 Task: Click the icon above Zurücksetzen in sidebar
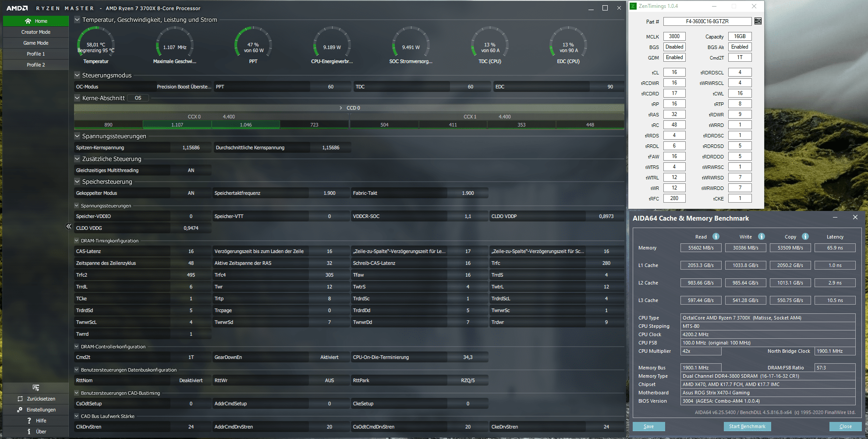36,388
